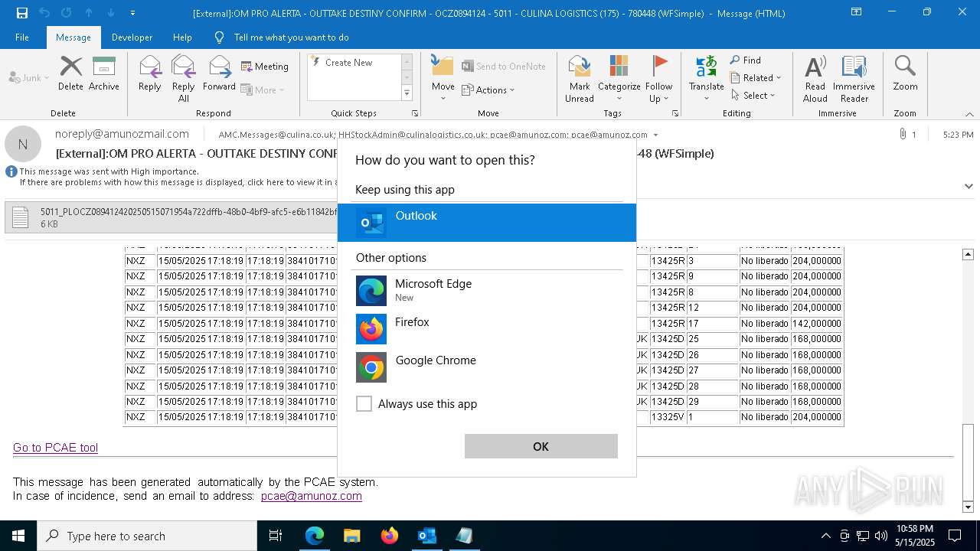Switch to the Message tab
The image size is (980, 551).
(73, 37)
